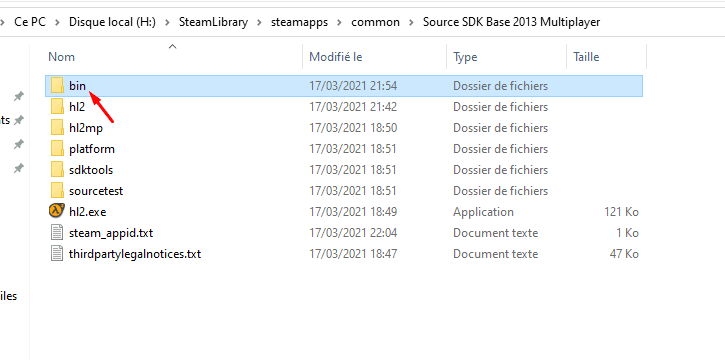Click the pin icon beside the sdktools row
This screenshot has width=725, height=360.
pyautogui.click(x=18, y=168)
